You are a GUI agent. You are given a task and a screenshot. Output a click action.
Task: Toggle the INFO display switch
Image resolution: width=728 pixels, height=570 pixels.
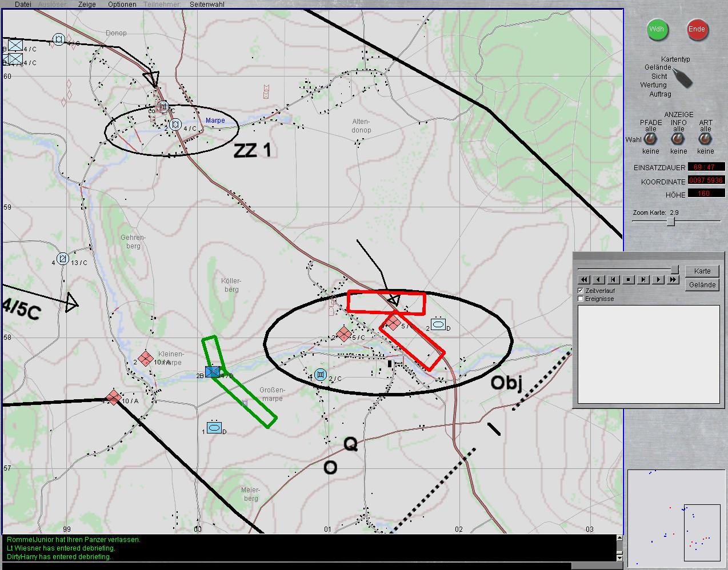678,139
